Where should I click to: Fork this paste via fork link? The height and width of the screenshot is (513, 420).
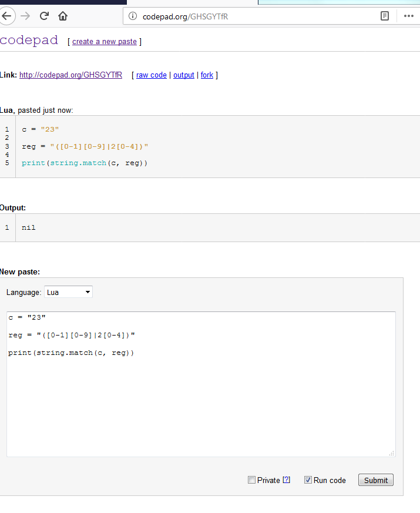[x=207, y=75]
